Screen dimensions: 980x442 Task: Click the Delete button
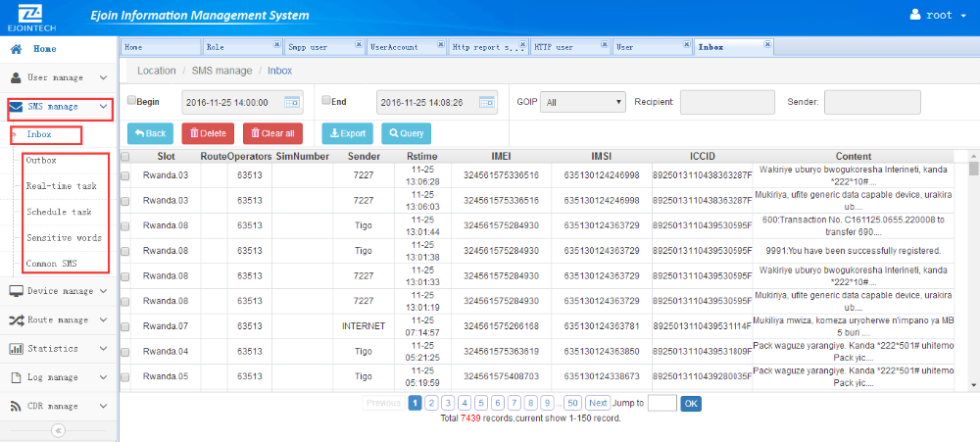coord(208,134)
